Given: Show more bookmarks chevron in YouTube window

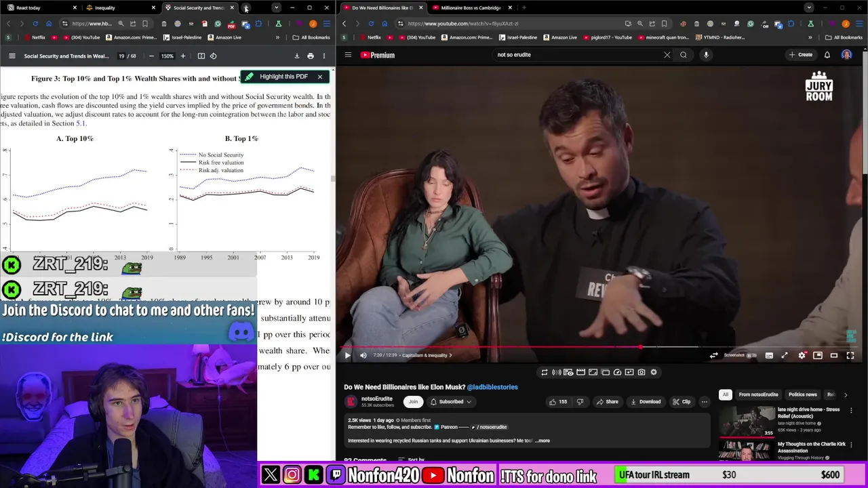Looking at the screenshot, I should [810, 37].
